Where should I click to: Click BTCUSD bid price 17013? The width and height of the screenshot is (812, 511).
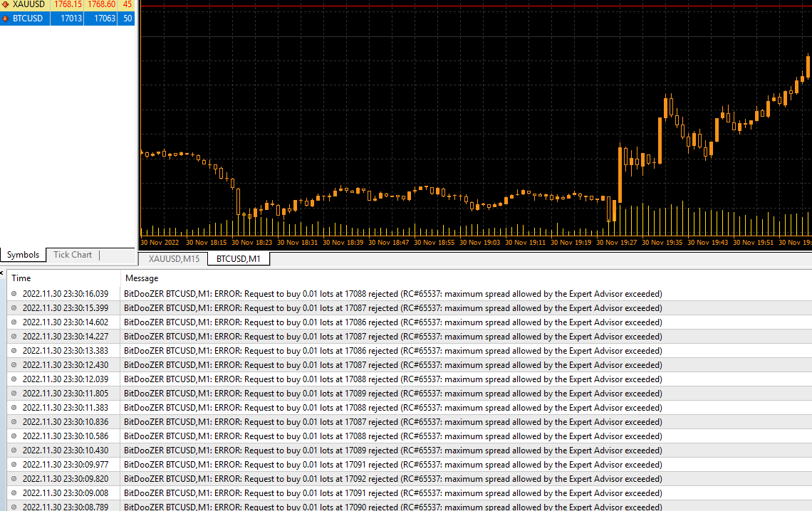pos(71,19)
